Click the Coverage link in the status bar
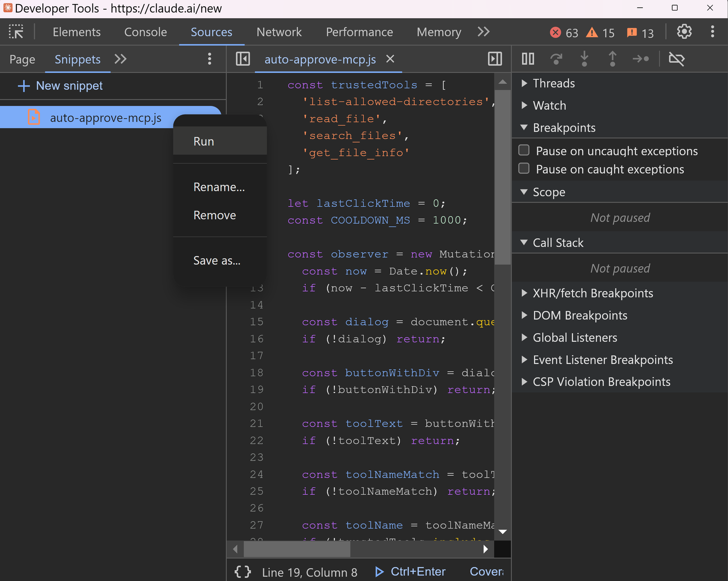This screenshot has height=581, width=728. click(x=486, y=571)
